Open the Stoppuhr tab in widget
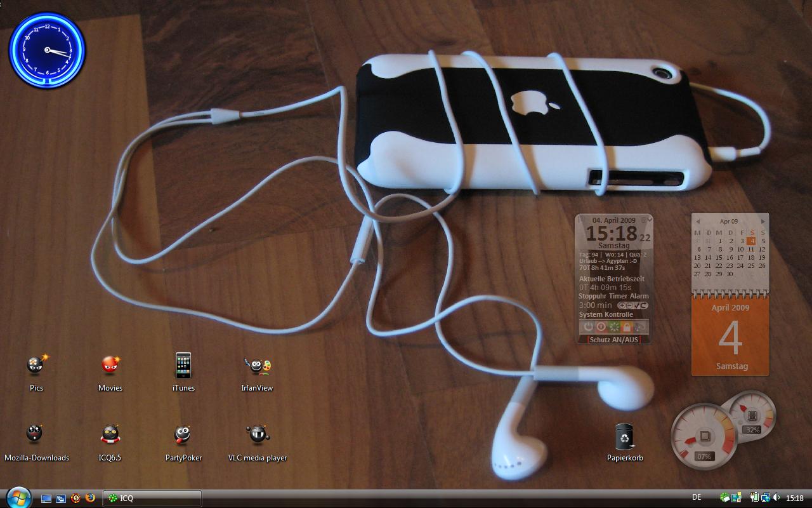Viewport: 812px width, 508px height. coord(593,296)
